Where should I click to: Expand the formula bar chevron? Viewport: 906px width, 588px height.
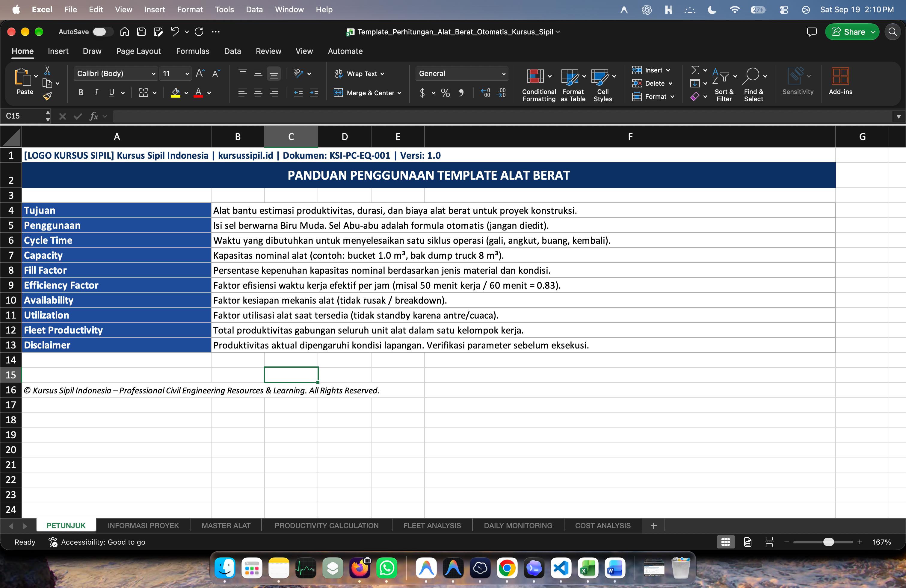(x=899, y=116)
